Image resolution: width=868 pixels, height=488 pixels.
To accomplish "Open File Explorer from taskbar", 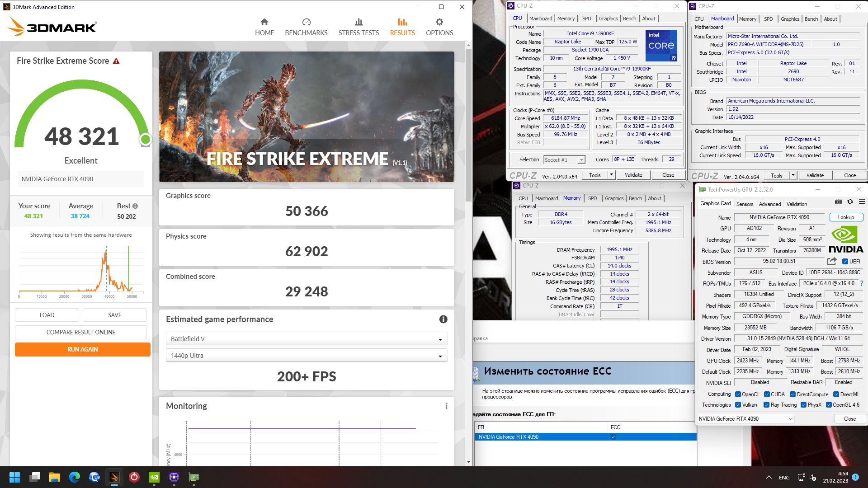I will (55, 477).
